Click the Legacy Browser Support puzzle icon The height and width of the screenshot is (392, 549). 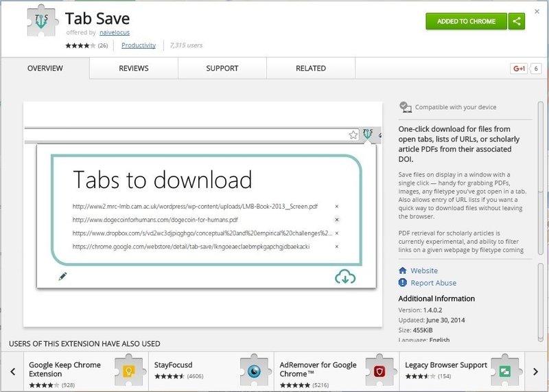[x=505, y=370]
